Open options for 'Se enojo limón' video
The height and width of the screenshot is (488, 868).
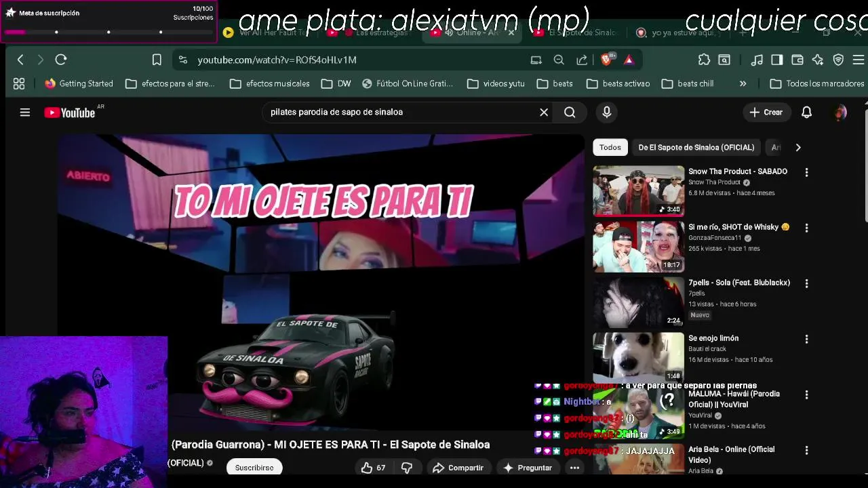point(806,339)
